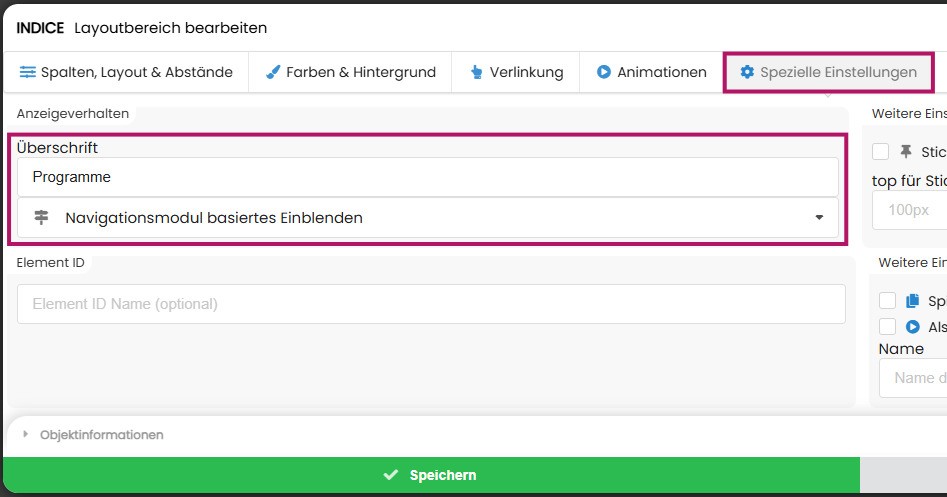947x497 pixels.
Task: Focus the Element ID Name input field
Action: tap(431, 304)
